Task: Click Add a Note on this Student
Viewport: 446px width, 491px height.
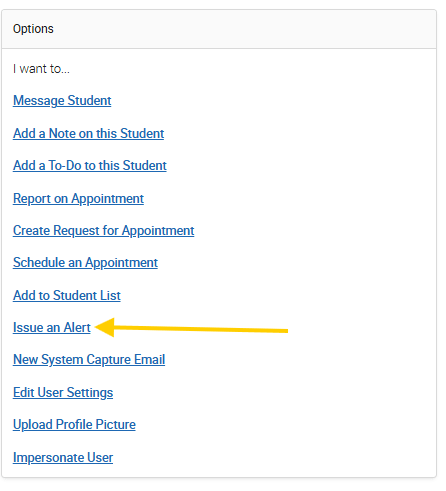Action: [88, 133]
